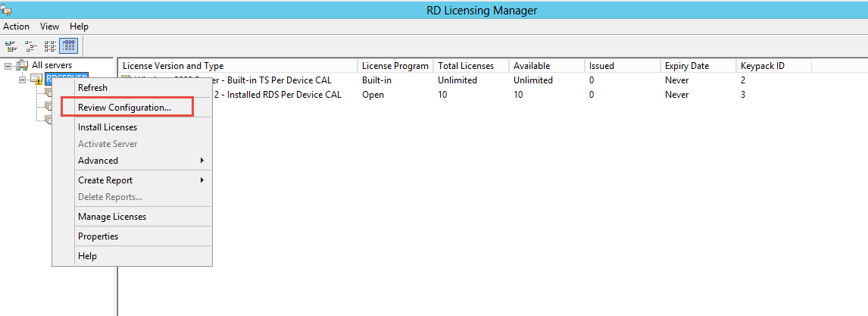
Task: Choose Refresh from the context menu
Action: 133,88
